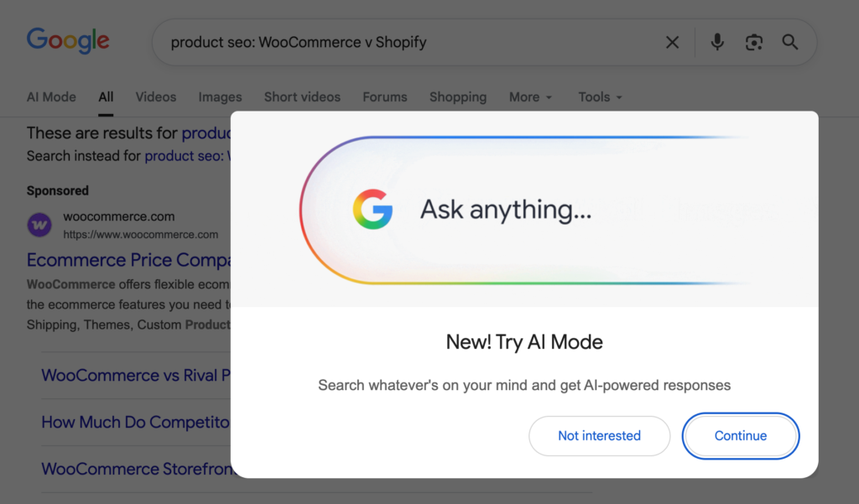The height and width of the screenshot is (504, 859).
Task: Click the multicolor G icon in dialog
Action: click(372, 210)
